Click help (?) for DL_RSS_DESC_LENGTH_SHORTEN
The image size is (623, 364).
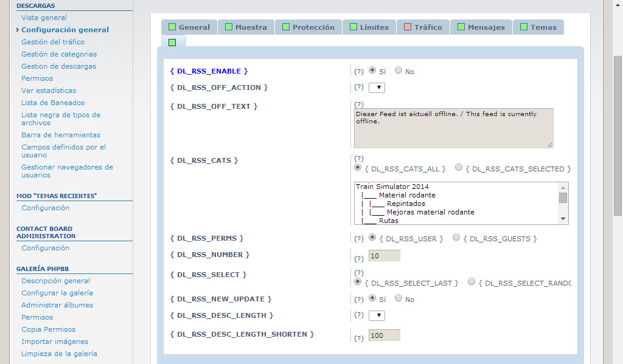point(358,338)
